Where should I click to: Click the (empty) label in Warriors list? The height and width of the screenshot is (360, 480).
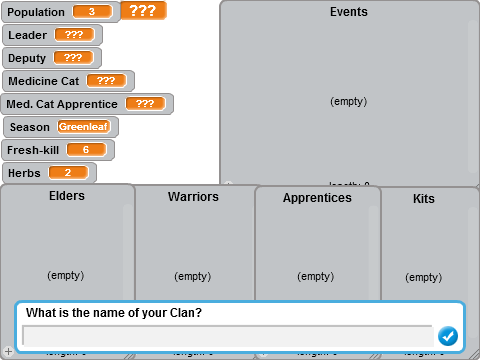click(193, 277)
